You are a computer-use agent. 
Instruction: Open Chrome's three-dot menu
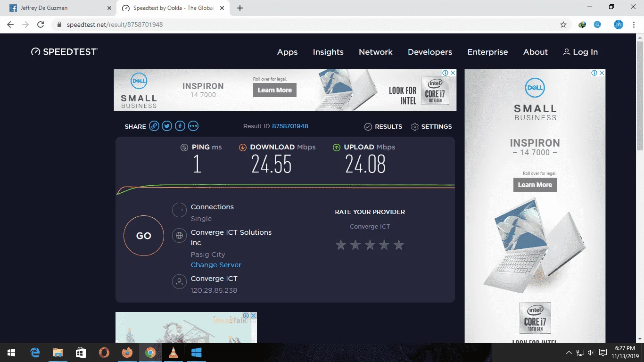click(x=635, y=25)
